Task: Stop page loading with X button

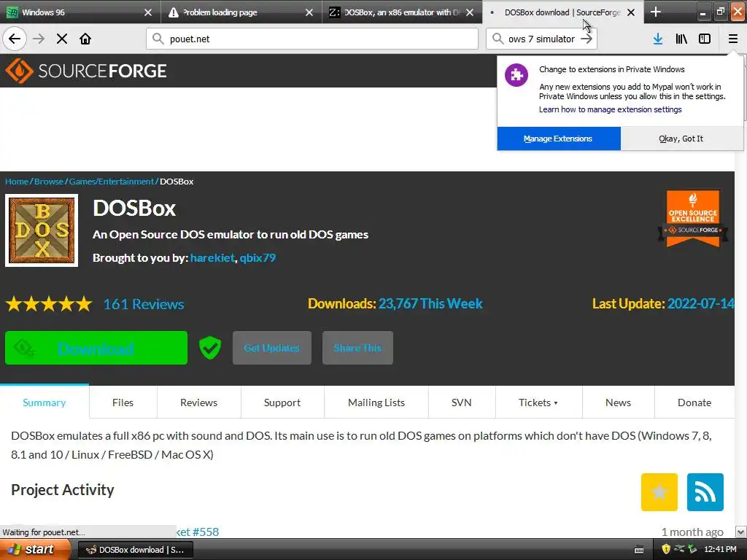Action: 62,39
